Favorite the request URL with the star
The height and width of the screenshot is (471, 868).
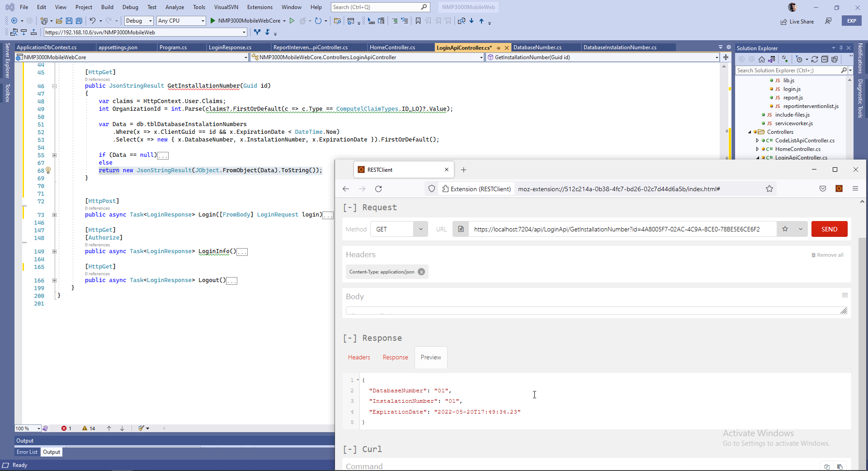pos(785,229)
